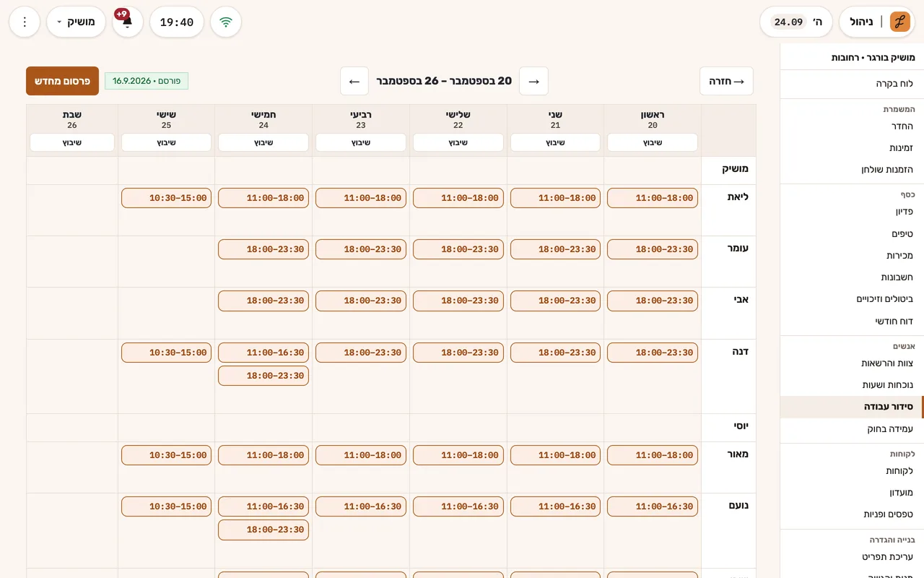Click the מושיק employee row name in schedule
Screen dimensions: 924x578
tap(736, 169)
